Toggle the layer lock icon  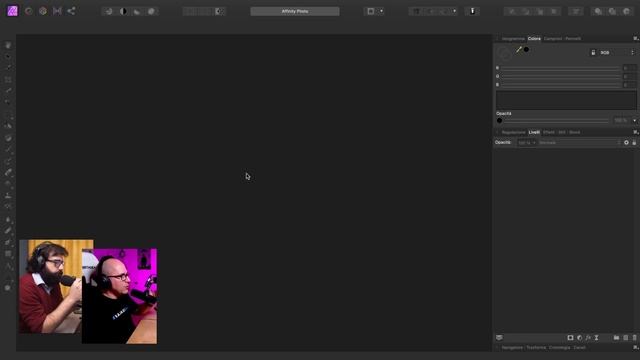[634, 143]
